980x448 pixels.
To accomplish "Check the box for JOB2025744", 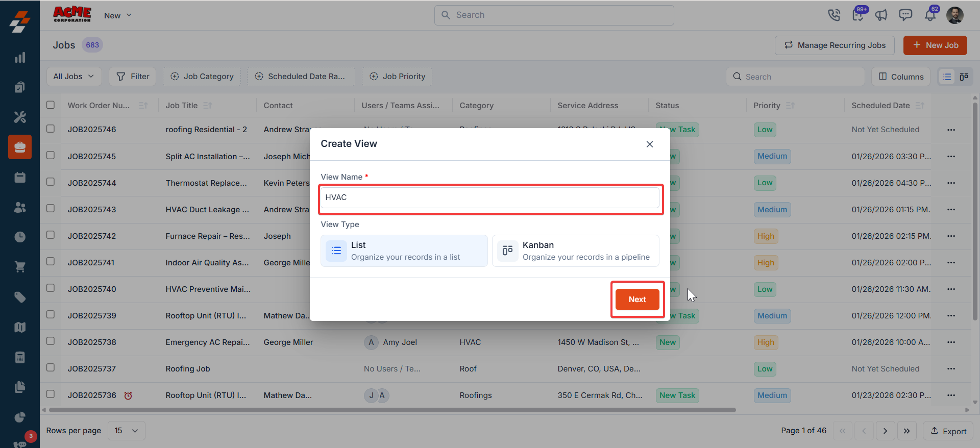I will (51, 182).
